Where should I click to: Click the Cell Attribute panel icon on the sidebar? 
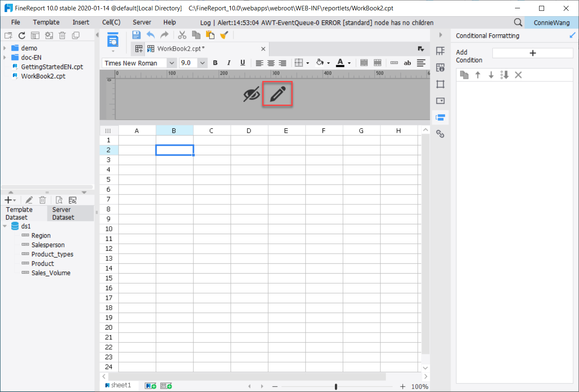point(440,67)
